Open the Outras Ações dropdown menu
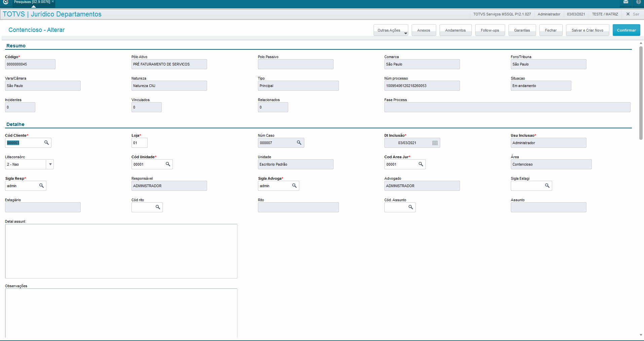 point(391,30)
